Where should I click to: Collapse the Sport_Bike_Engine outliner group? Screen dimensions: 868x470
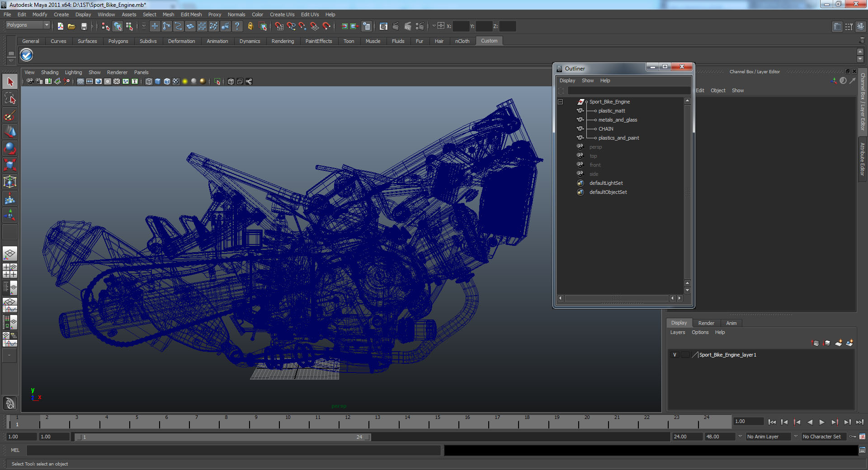point(560,102)
